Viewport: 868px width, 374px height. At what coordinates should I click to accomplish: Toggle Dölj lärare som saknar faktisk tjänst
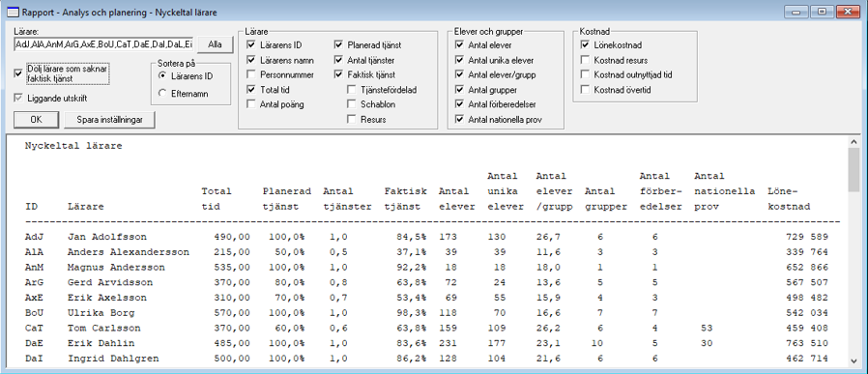(18, 72)
